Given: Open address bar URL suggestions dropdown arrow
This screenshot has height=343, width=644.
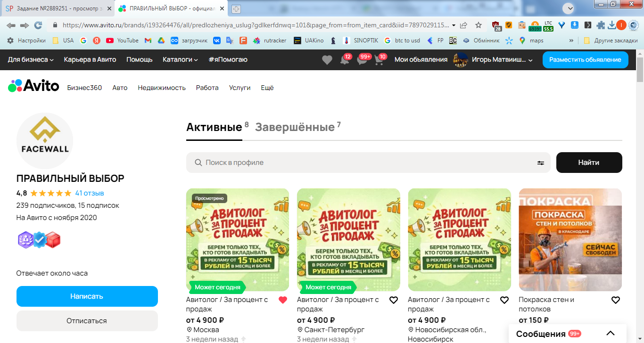Looking at the screenshot, I should (454, 25).
